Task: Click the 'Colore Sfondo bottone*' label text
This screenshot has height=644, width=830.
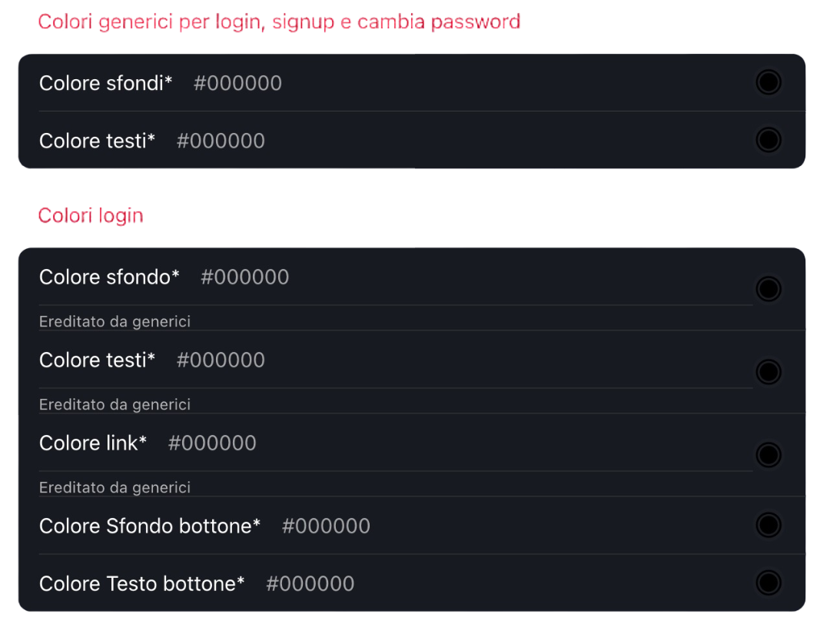Action: (150, 526)
